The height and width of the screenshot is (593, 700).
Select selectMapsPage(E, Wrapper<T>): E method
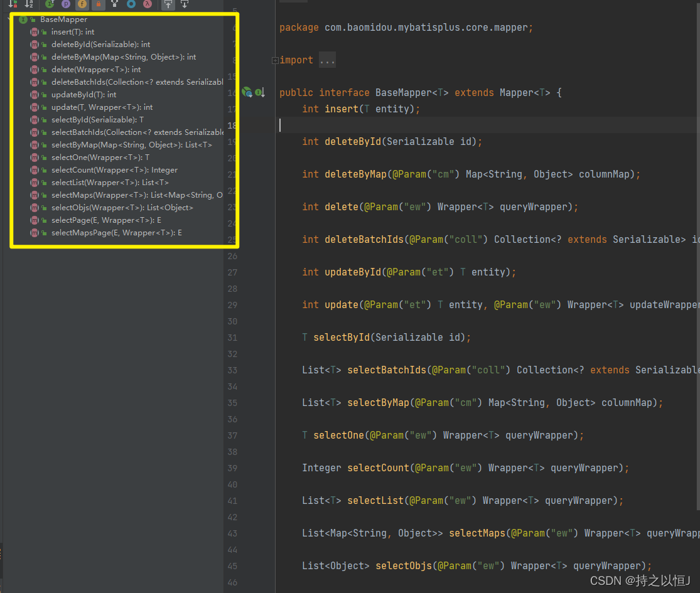tap(117, 232)
